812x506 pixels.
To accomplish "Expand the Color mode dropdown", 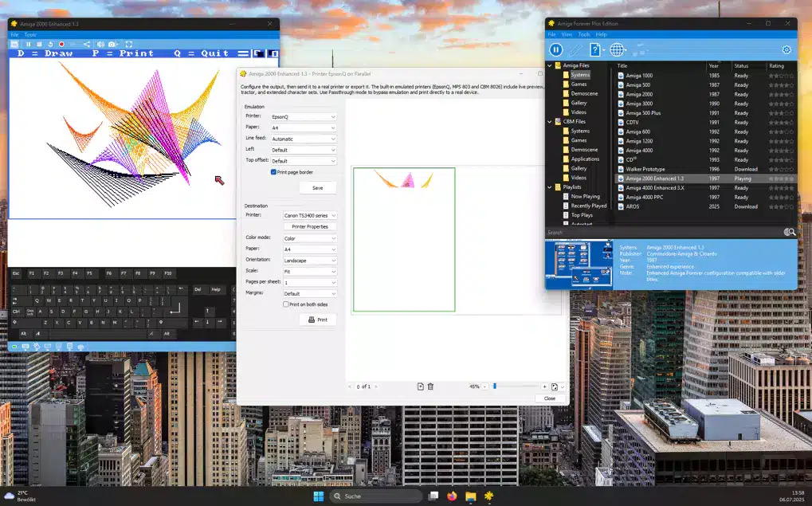I will tap(310, 238).
